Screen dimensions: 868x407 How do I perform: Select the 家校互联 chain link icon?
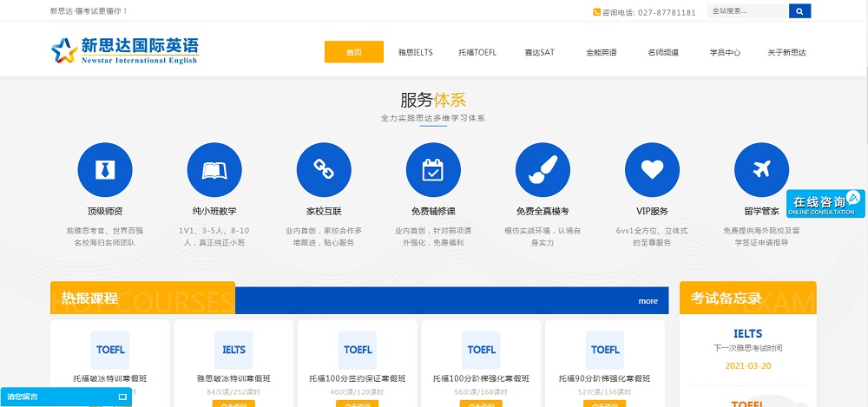(x=324, y=169)
